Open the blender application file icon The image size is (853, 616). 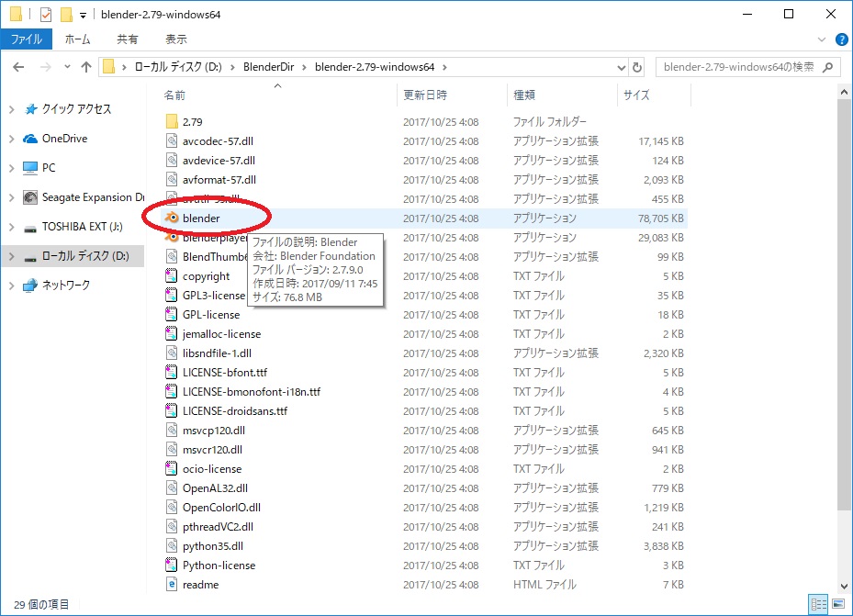coord(172,218)
